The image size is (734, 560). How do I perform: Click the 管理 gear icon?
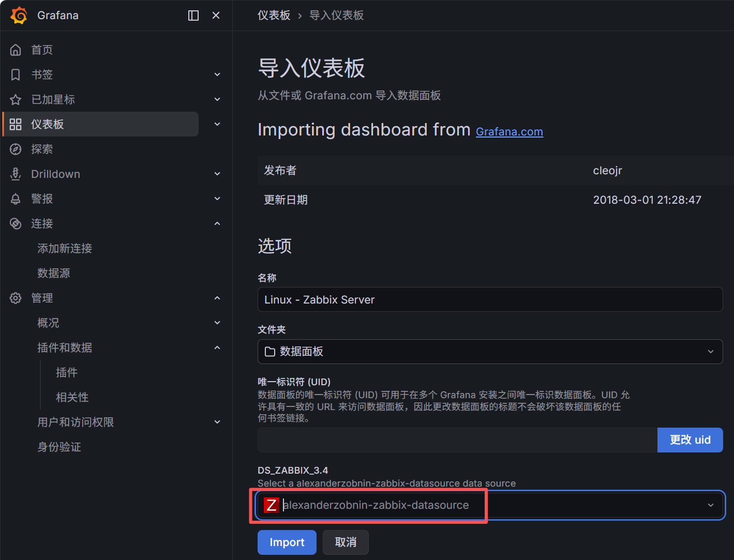click(x=16, y=298)
